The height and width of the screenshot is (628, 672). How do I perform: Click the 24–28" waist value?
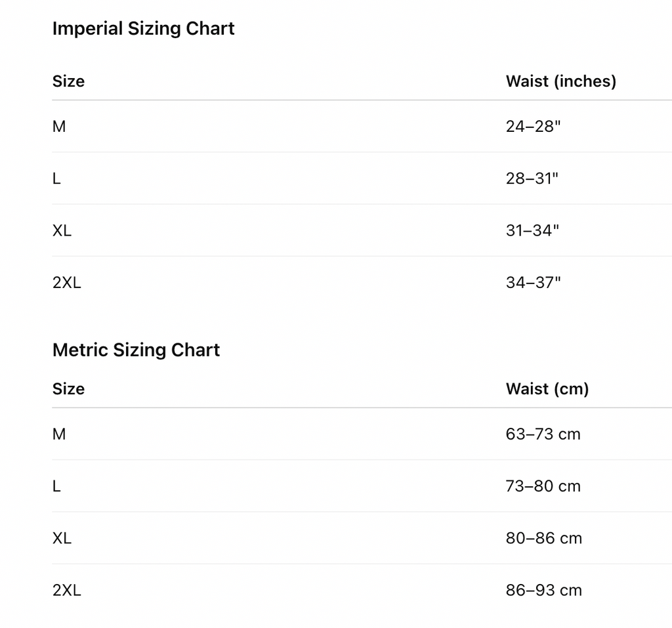[x=533, y=127]
